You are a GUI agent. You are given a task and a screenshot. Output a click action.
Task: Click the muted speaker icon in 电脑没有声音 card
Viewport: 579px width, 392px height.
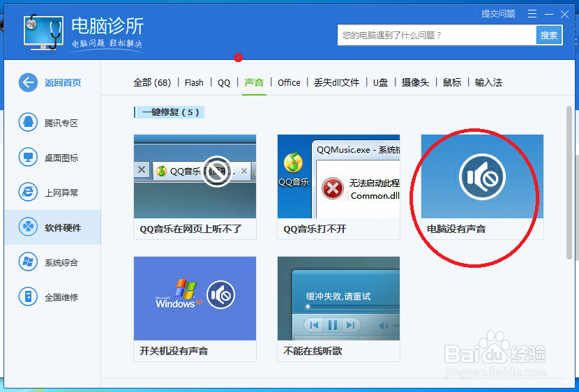(x=482, y=176)
